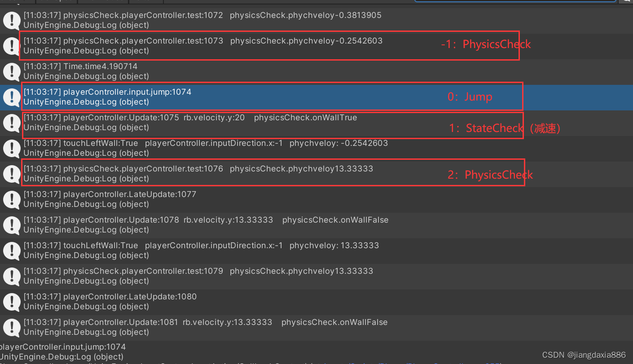The width and height of the screenshot is (633, 364).
Task: Select the playerController.input.jump:1074 log row
Action: 316,97
